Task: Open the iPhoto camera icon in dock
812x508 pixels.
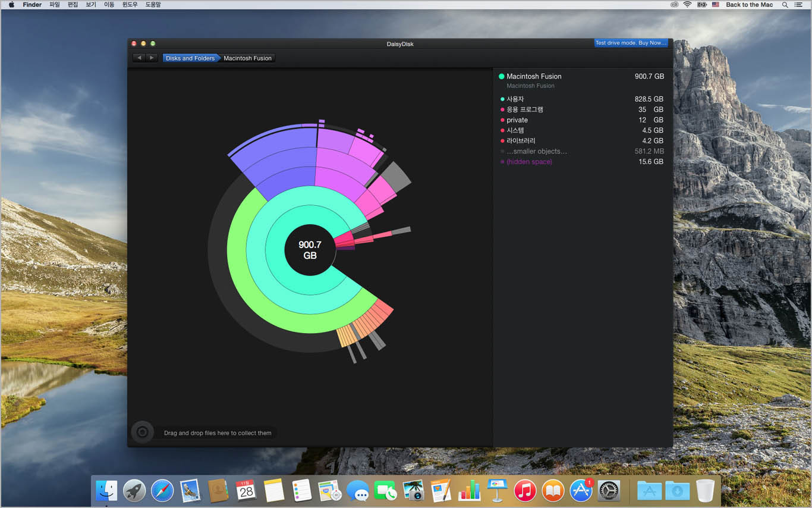Action: [413, 491]
